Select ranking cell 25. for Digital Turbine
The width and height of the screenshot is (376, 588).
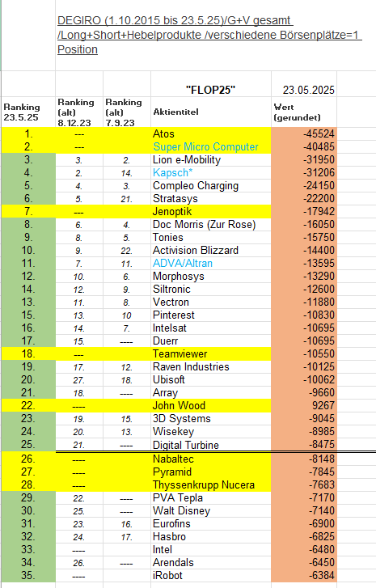point(28,444)
